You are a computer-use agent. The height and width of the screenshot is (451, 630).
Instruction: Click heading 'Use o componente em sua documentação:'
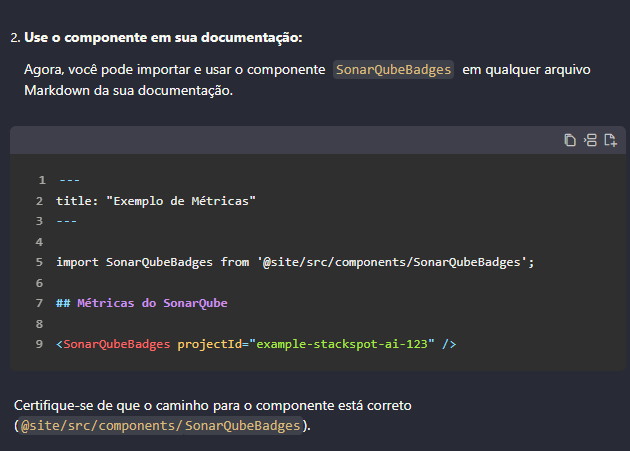point(163,37)
